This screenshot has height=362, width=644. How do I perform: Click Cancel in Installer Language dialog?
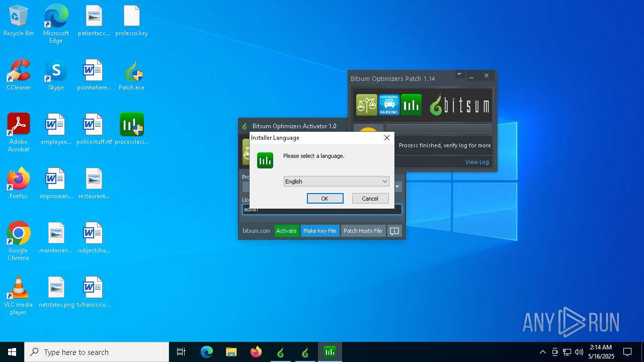(x=370, y=199)
